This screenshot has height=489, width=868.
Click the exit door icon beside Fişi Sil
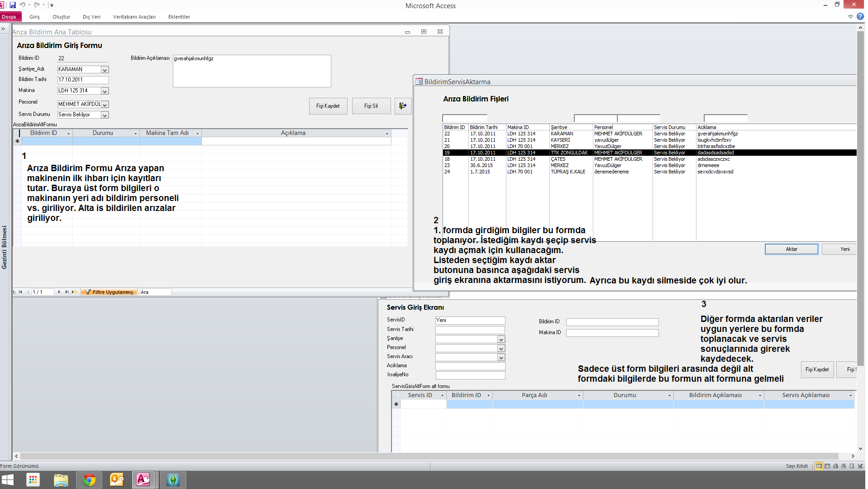pyautogui.click(x=402, y=106)
